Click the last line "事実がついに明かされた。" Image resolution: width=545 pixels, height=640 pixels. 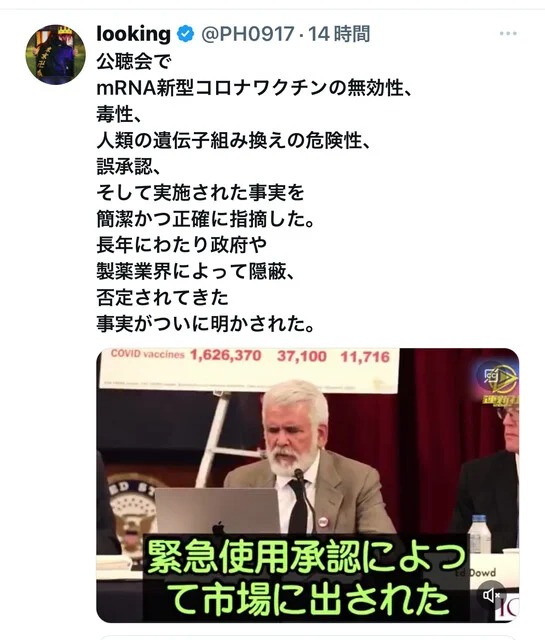pos(206,324)
